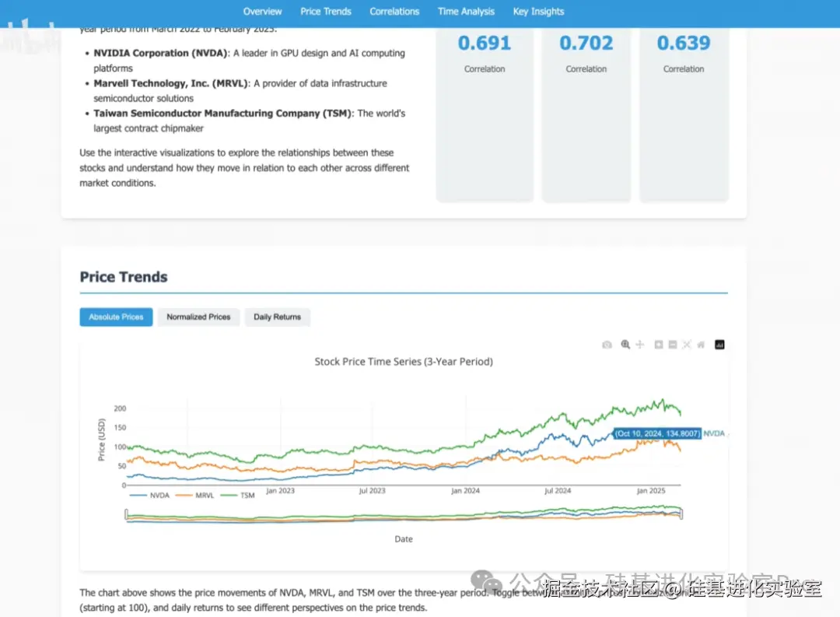Toggle the MRVL legend entry

[194, 496]
